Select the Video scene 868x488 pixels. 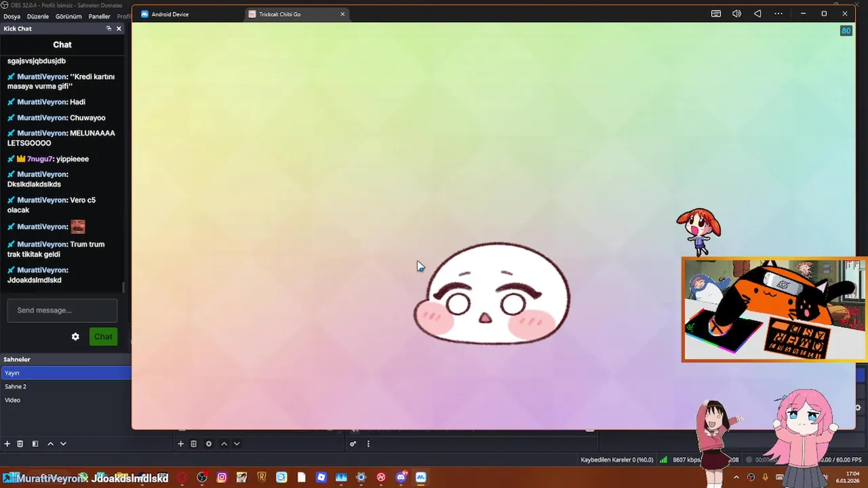pos(66,400)
